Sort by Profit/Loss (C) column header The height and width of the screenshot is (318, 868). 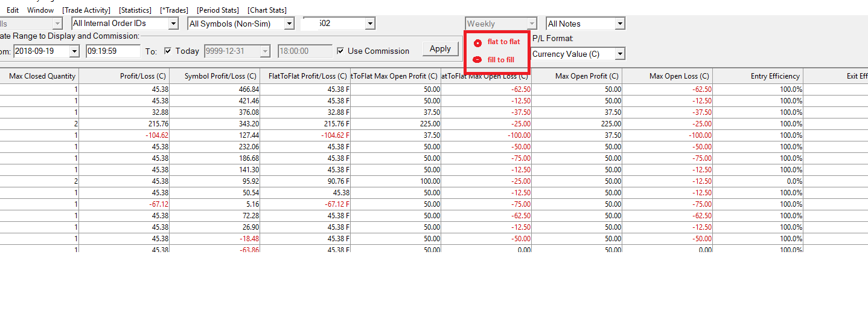coord(124,76)
